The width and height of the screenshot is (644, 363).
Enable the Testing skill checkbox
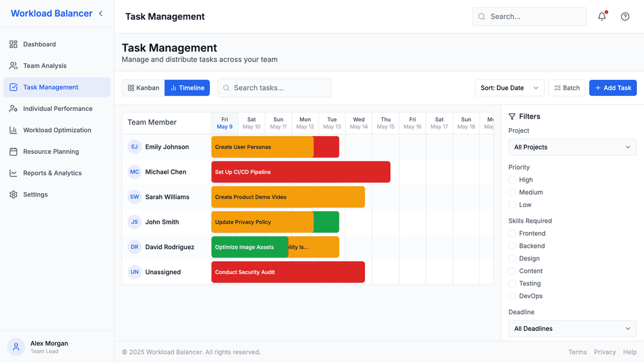[x=511, y=283]
